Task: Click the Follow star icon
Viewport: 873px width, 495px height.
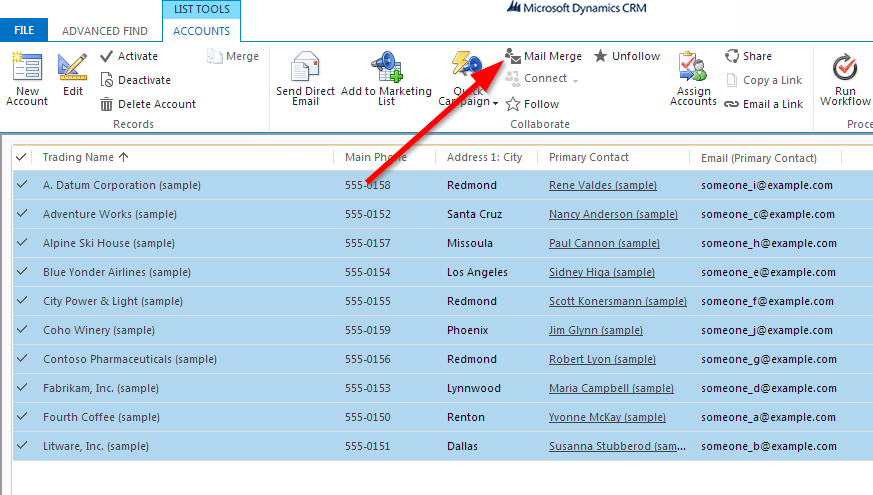Action: tap(513, 104)
